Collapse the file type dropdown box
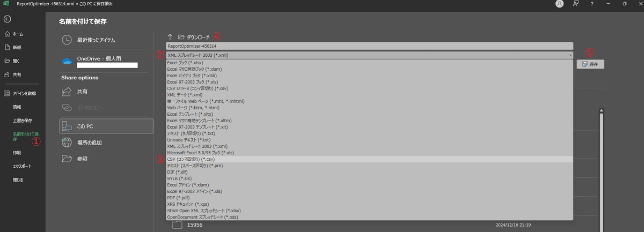Screen dimensions: 644x232 pos(369,55)
